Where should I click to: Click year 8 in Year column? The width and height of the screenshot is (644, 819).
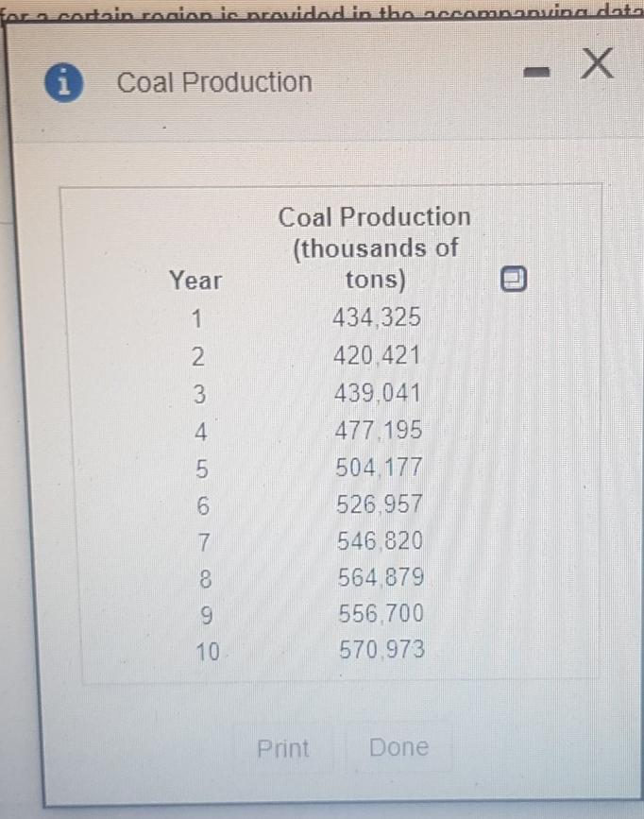[x=205, y=579]
